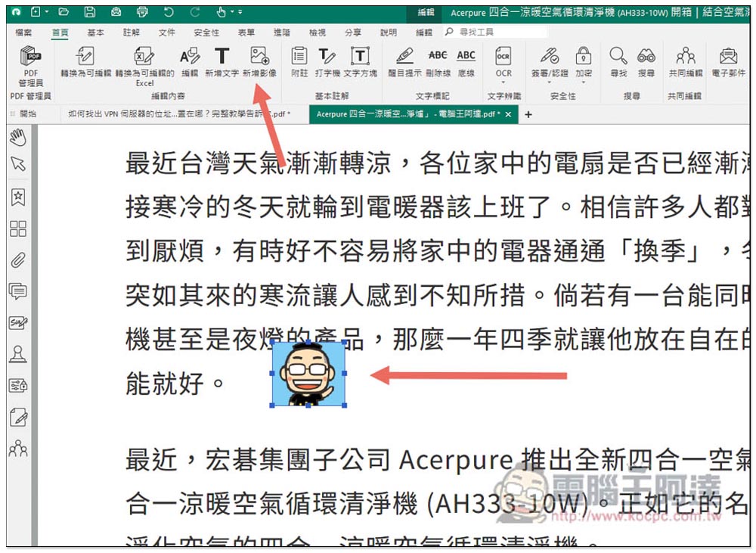Run the OCR text recognition tool

tap(503, 61)
